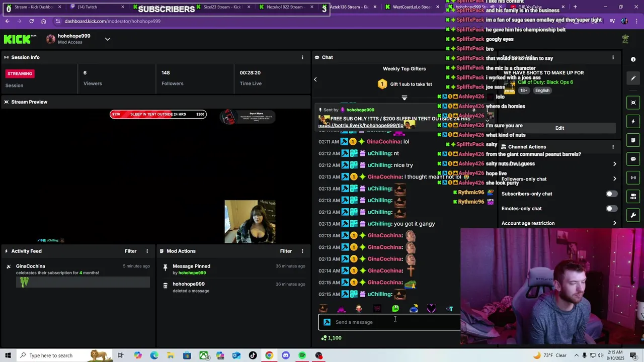Collapse the gifters banner with left chevron
The width and height of the screenshot is (644, 362).
pos(315,79)
